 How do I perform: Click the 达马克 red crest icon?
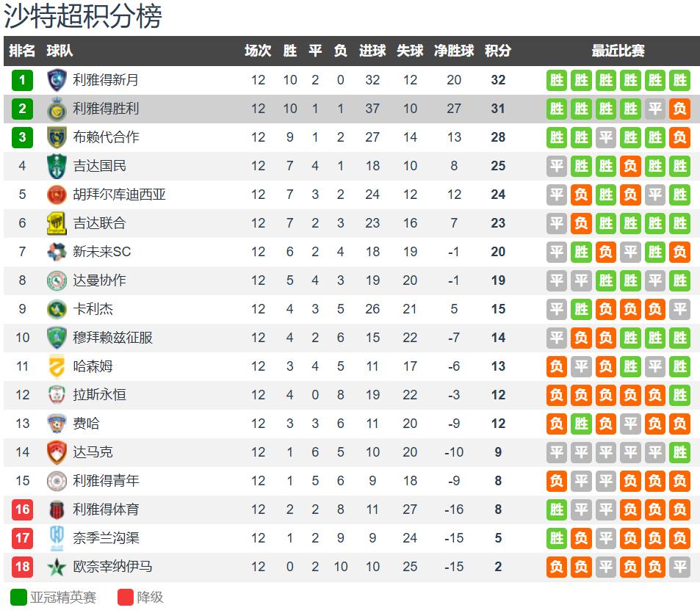57,452
